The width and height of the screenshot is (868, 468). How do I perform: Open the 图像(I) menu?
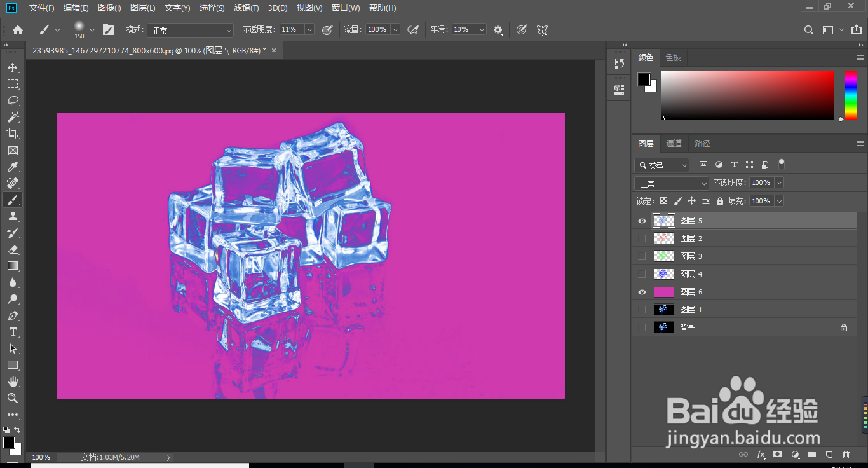click(110, 8)
